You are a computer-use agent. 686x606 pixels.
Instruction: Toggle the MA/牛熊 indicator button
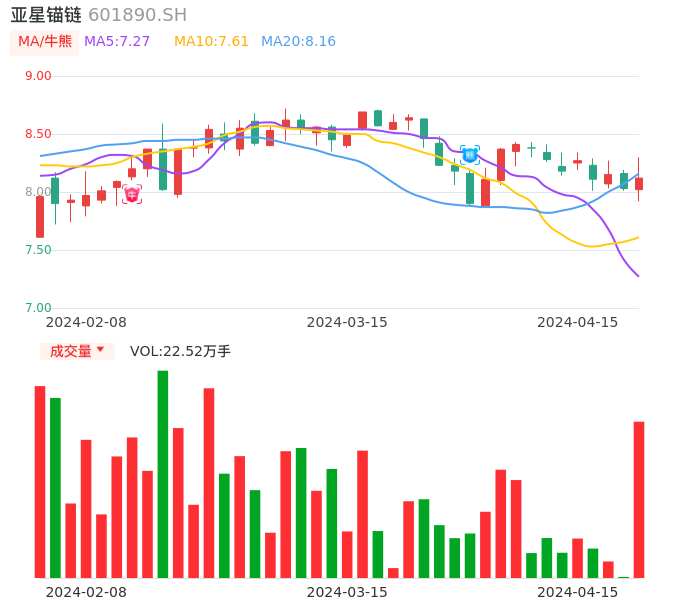click(45, 42)
